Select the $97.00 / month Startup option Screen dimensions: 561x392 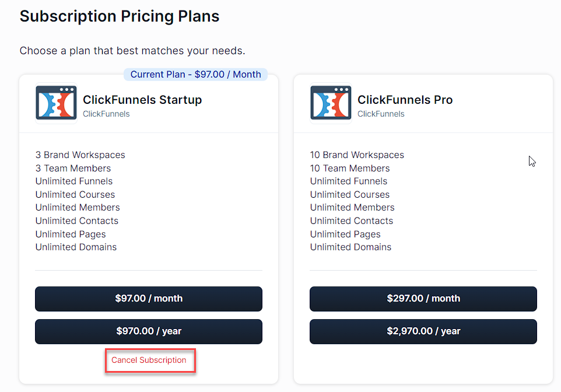(148, 299)
